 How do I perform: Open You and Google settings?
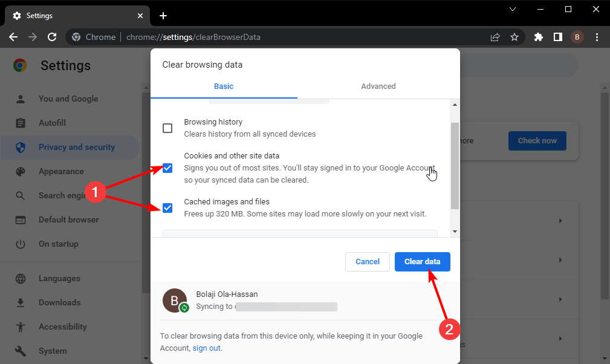68,99
